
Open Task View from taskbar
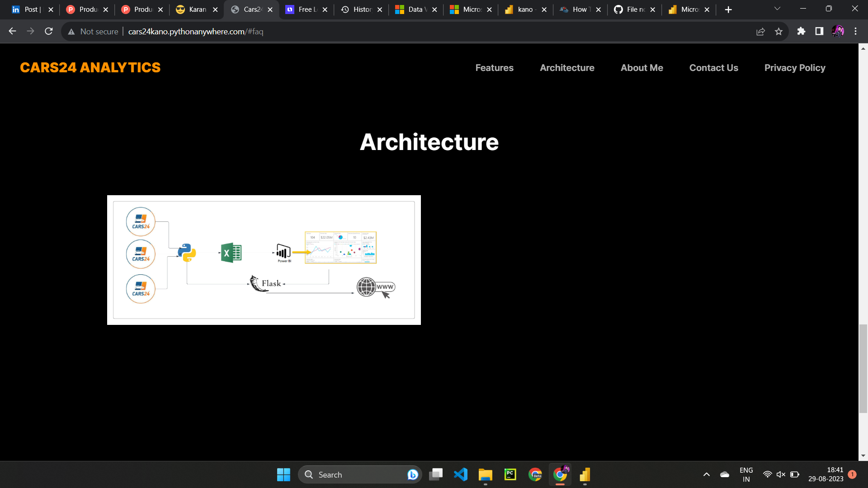point(436,474)
